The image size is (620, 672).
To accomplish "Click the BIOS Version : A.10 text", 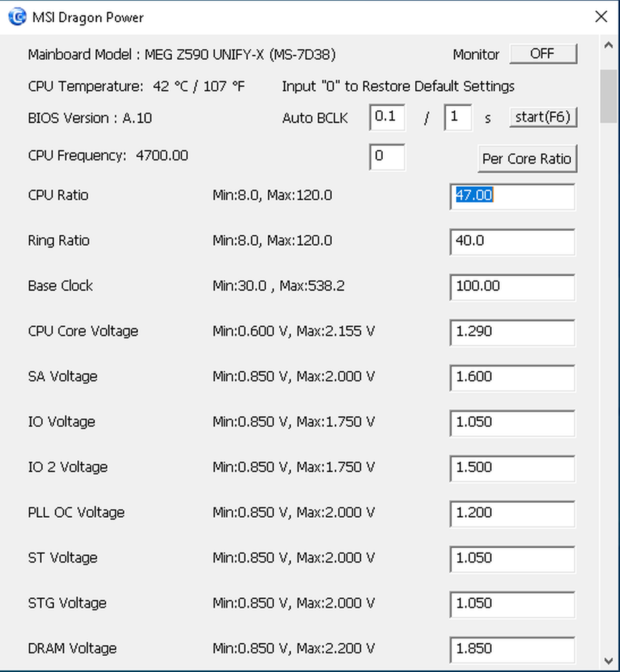I will 90,118.
